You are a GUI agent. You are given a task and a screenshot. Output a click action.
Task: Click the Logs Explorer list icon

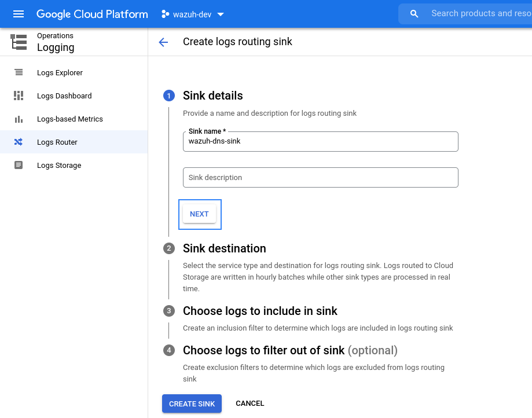coord(19,72)
